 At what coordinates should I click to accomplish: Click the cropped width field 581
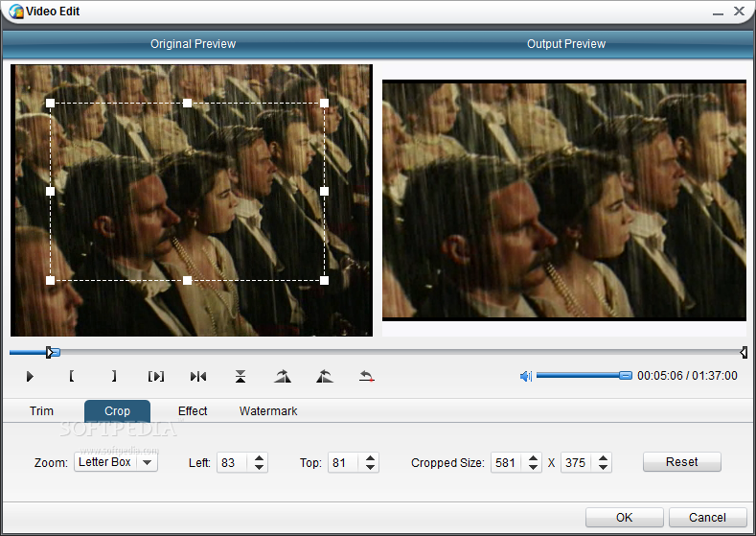pos(506,463)
